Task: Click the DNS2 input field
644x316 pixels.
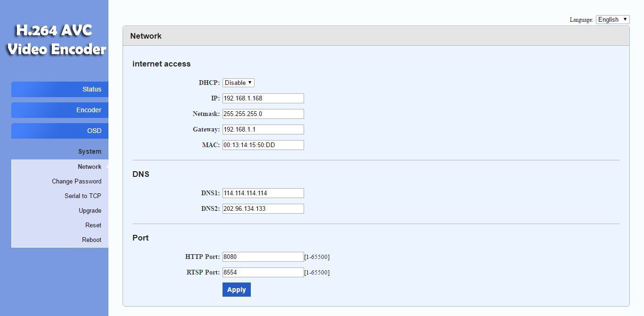Action: 263,208
